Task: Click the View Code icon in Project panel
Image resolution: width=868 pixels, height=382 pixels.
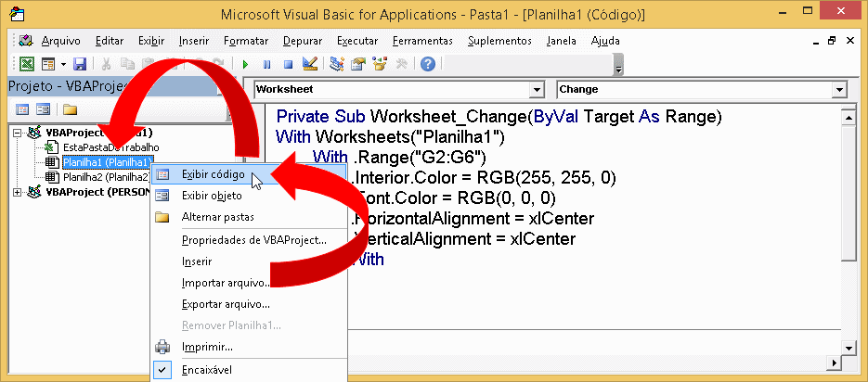Action: [x=22, y=108]
